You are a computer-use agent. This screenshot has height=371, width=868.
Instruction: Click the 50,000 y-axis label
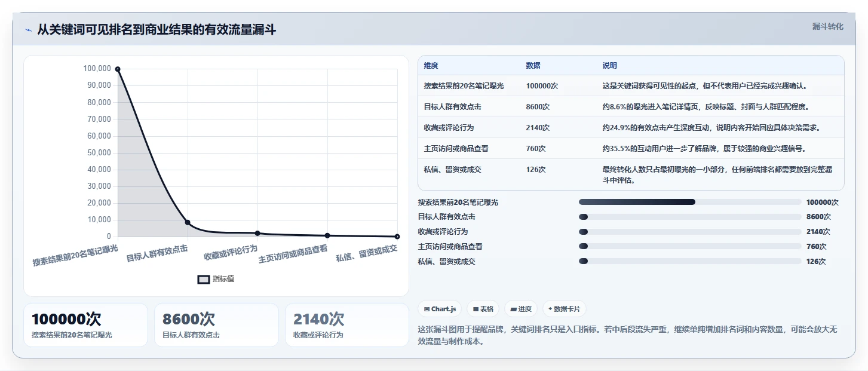tap(98, 152)
